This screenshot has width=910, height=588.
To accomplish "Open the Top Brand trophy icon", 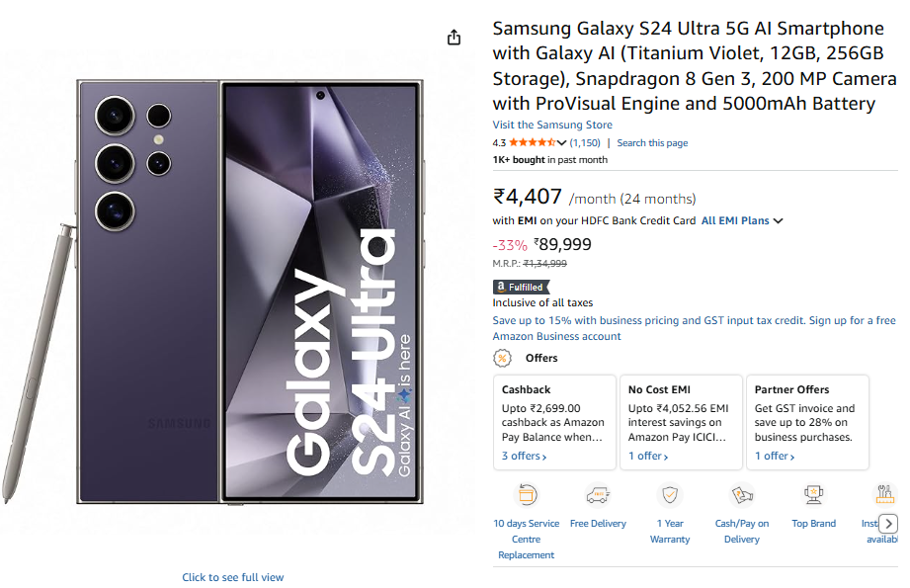I will pos(813,495).
